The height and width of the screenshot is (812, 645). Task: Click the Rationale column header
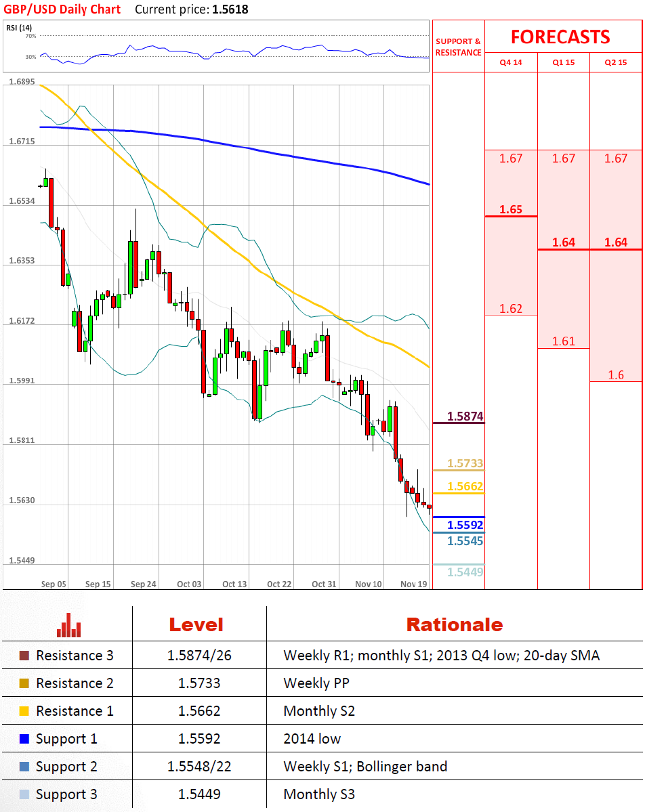[x=455, y=625]
